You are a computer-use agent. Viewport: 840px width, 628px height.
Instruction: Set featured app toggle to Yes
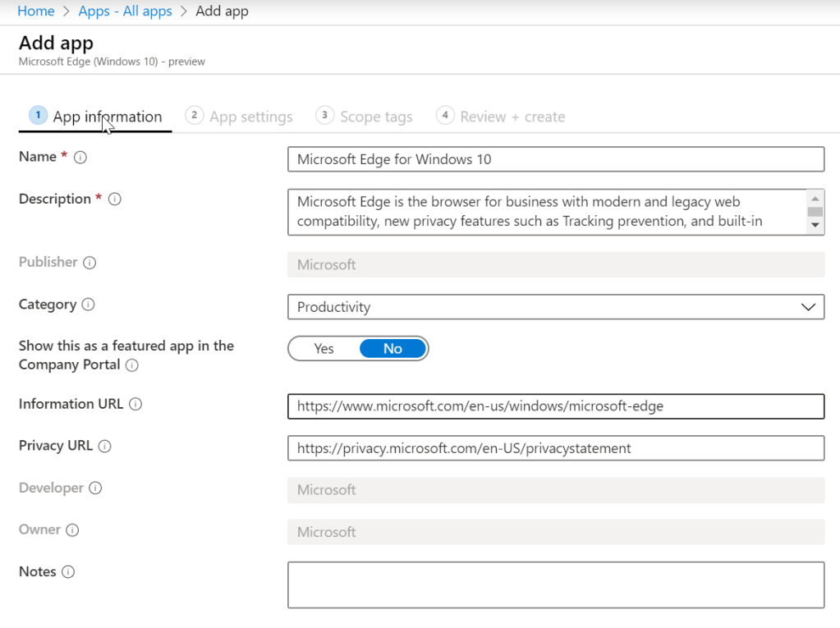point(324,349)
